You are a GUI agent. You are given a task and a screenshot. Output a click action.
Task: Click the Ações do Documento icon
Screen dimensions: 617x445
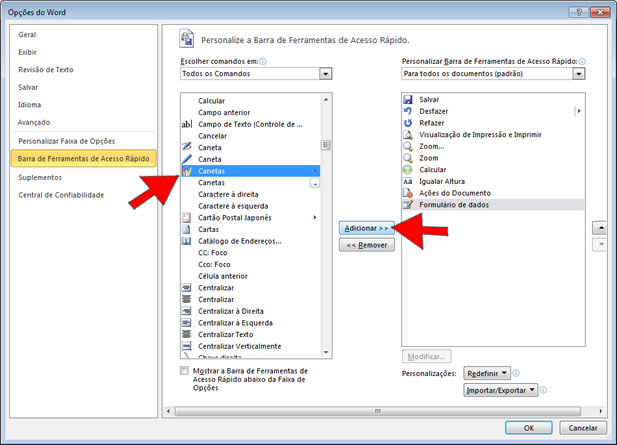pyautogui.click(x=408, y=193)
